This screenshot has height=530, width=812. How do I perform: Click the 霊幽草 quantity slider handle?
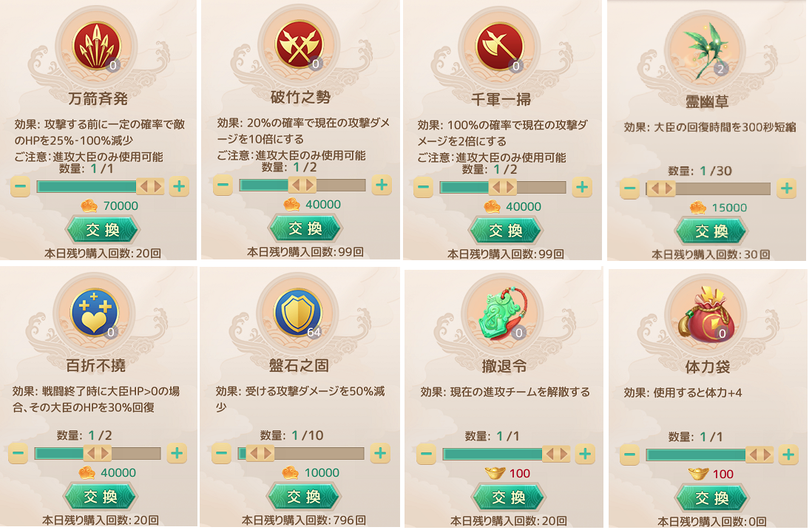point(663,189)
